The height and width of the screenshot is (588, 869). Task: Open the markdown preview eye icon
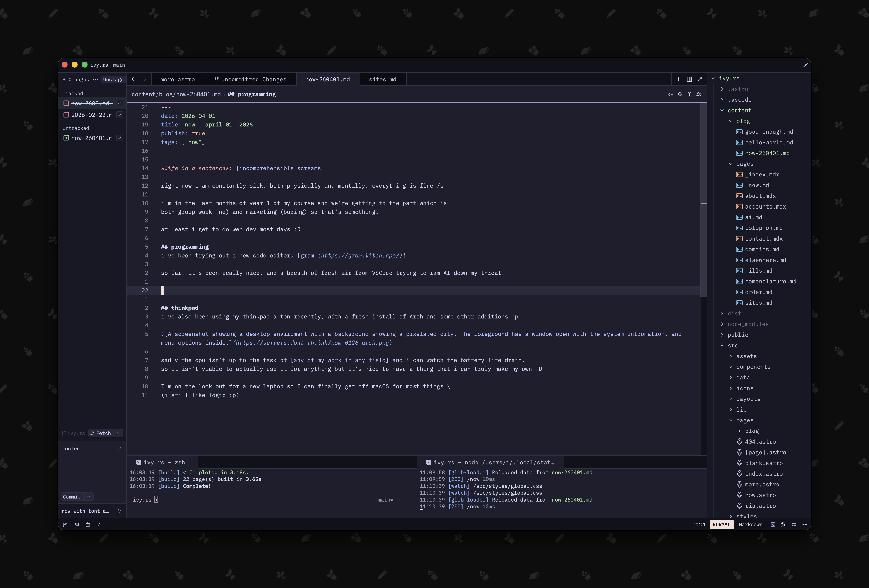click(671, 95)
